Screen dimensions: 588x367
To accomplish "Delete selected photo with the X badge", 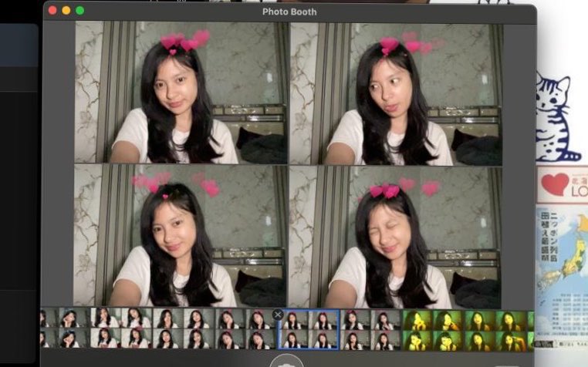I will pos(278,315).
